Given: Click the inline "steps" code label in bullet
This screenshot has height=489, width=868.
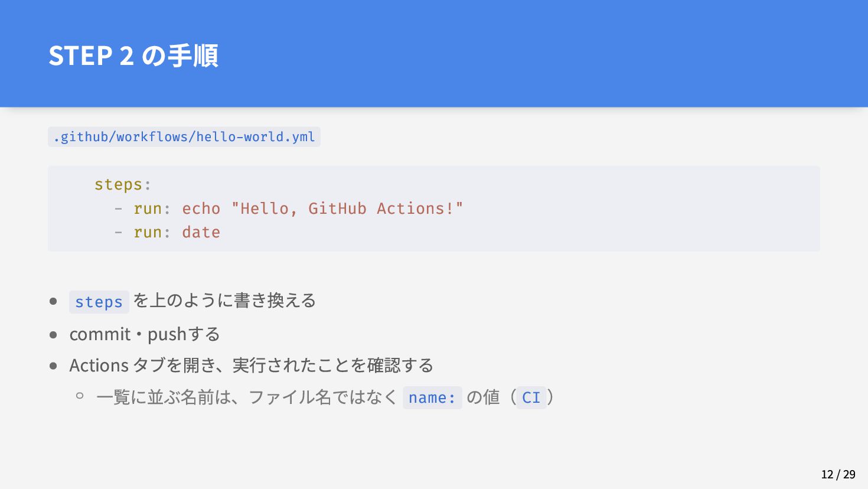Looking at the screenshot, I should point(99,302).
